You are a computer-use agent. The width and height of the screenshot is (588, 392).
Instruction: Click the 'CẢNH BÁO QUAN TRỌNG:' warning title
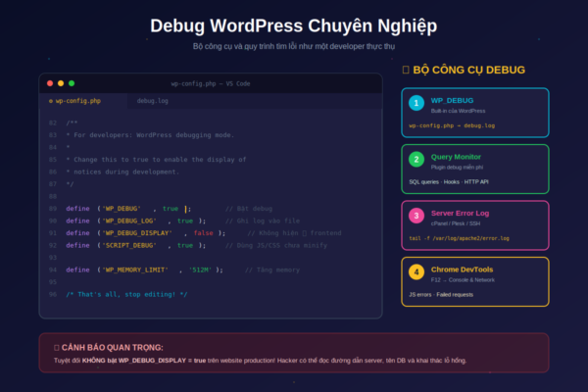point(112,348)
